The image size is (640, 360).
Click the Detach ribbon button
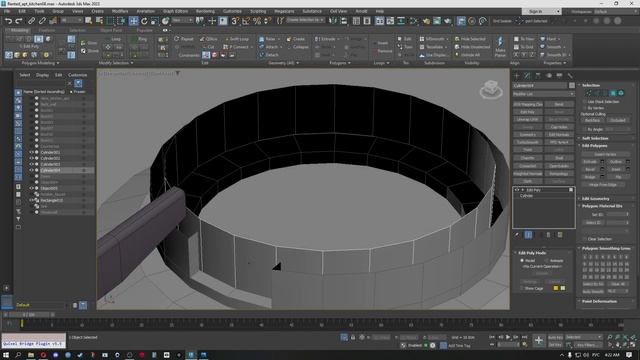pos(269,55)
